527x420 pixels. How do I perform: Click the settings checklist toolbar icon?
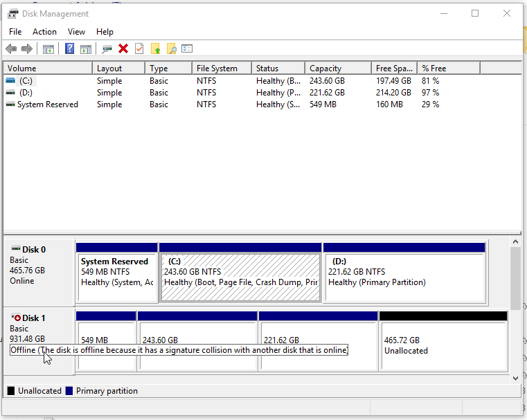pyautogui.click(x=187, y=48)
